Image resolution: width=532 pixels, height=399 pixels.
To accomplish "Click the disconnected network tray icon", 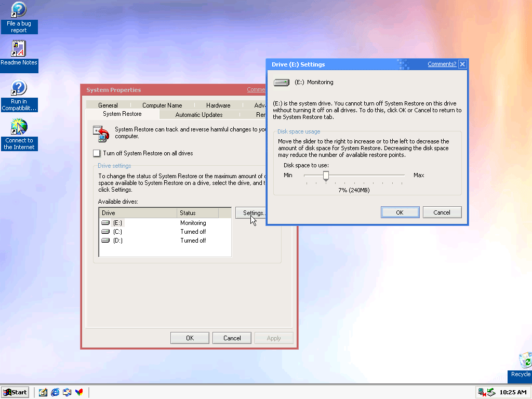I will coord(482,392).
